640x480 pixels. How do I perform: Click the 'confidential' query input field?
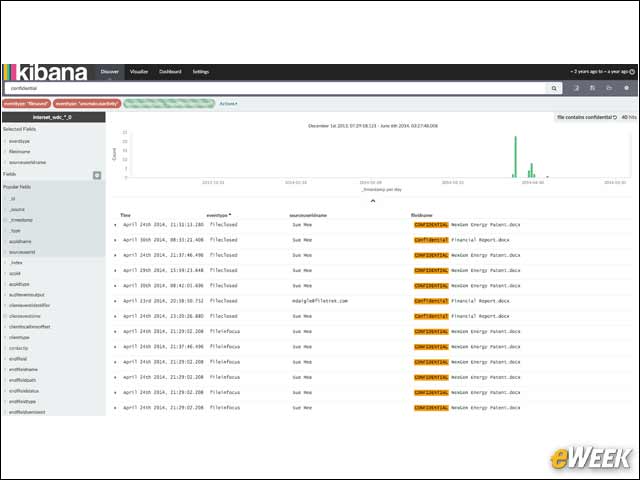275,88
